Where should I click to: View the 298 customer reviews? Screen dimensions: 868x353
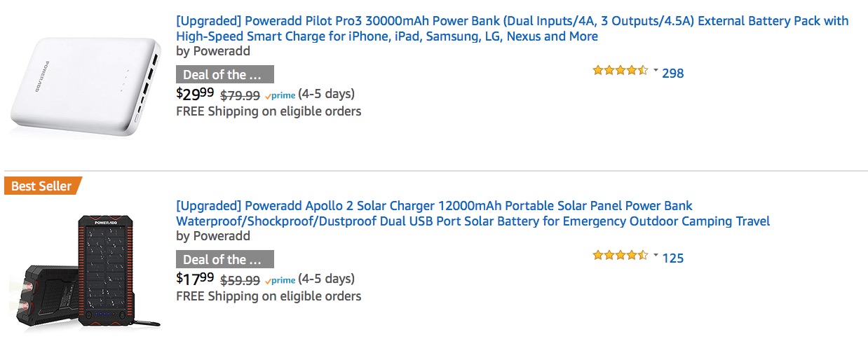(x=672, y=73)
